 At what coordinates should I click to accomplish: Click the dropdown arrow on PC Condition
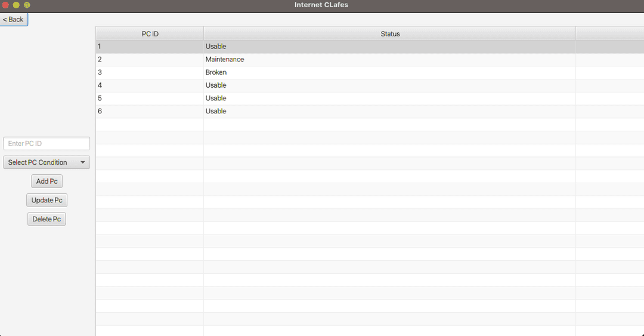point(83,162)
